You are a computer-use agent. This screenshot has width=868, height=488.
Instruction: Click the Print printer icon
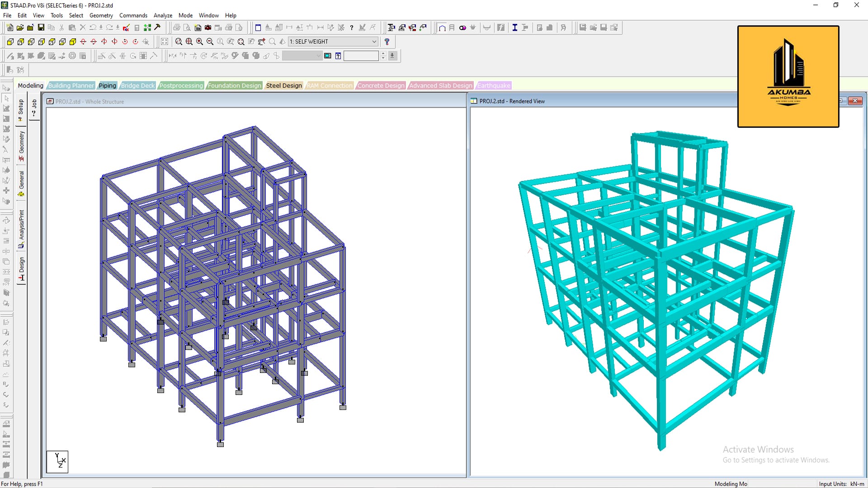point(177,28)
